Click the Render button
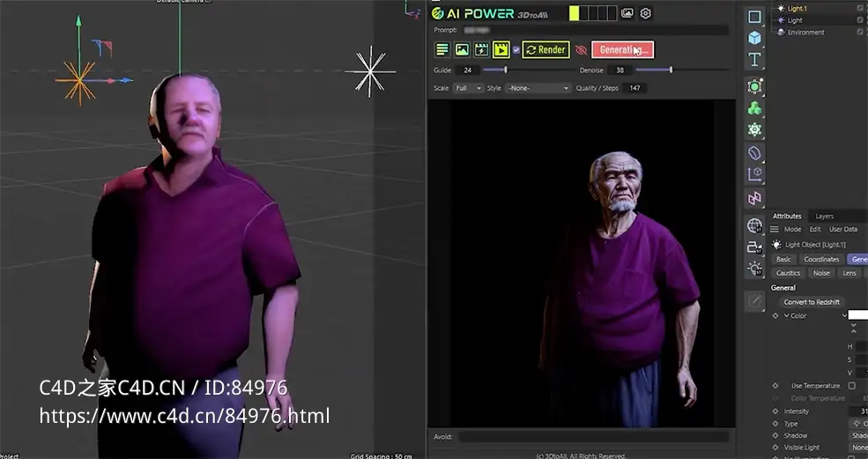The image size is (868, 459). point(545,50)
